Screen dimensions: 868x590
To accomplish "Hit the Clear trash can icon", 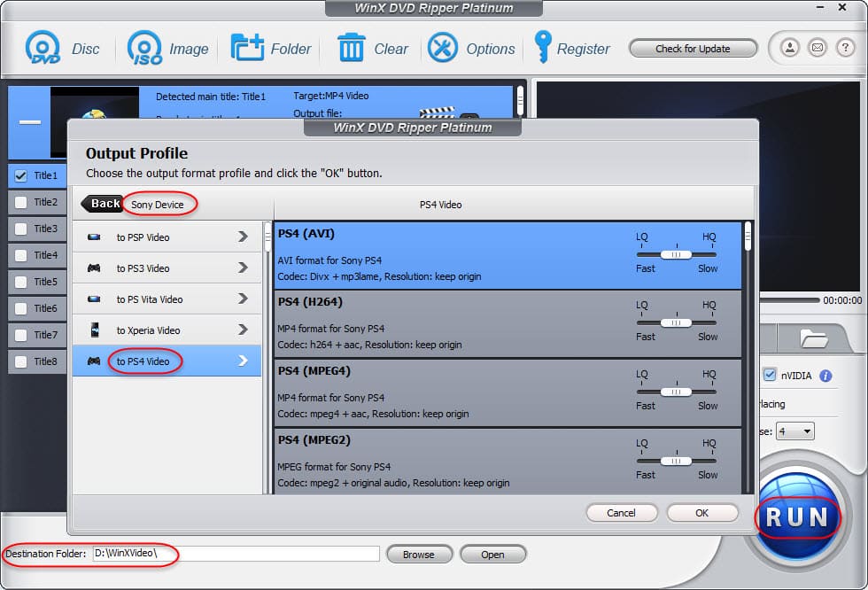I will click(x=351, y=48).
